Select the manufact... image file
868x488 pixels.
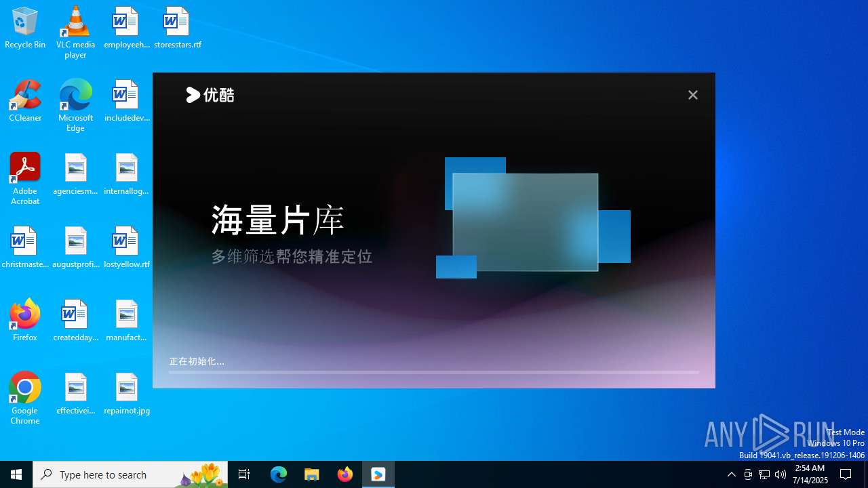pyautogui.click(x=126, y=321)
